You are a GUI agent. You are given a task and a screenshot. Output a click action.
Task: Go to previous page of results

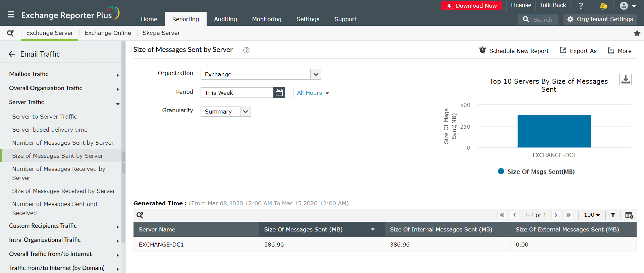[515, 215]
